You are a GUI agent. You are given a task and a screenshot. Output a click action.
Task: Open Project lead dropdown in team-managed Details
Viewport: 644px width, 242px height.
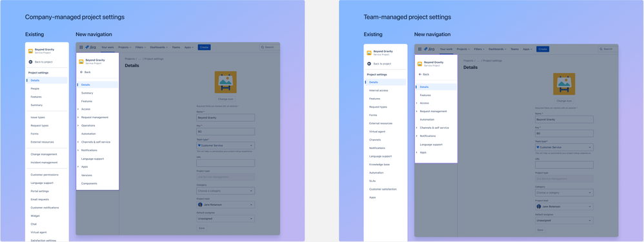[564, 207]
